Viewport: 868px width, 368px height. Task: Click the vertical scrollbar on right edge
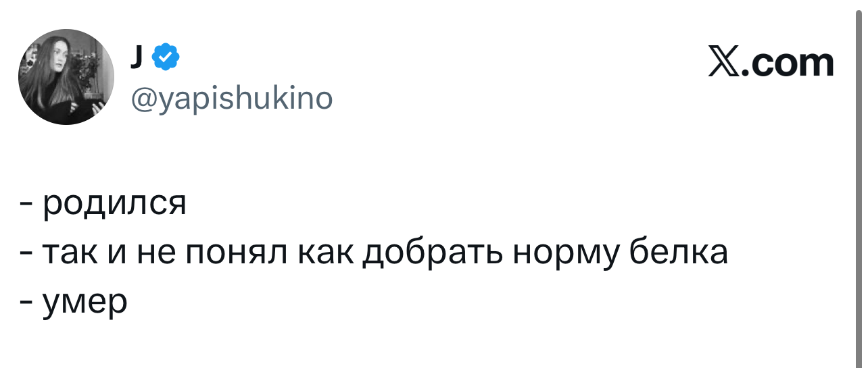(x=859, y=184)
